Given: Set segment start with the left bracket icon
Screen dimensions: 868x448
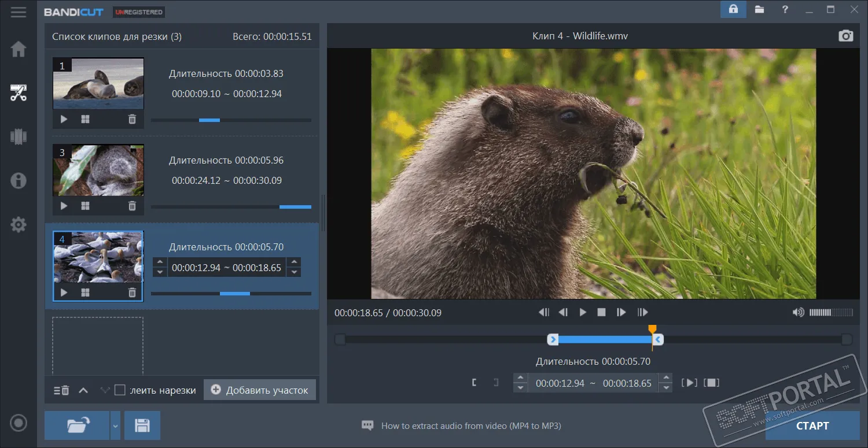Looking at the screenshot, I should pos(474,383).
